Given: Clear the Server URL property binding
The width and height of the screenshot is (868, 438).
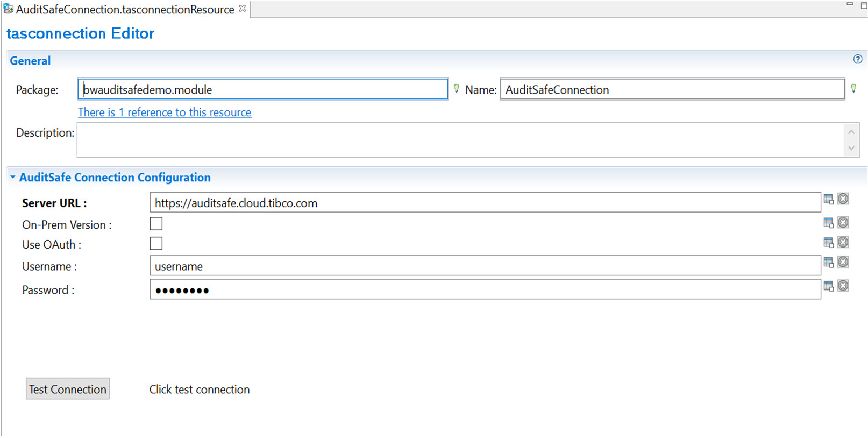Looking at the screenshot, I should [843, 199].
